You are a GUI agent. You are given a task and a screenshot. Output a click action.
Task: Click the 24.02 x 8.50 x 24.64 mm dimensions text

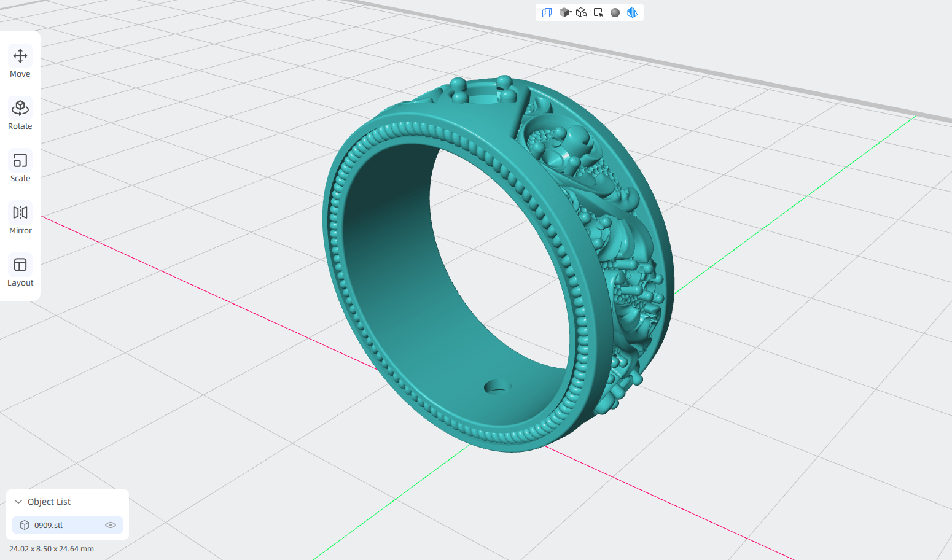point(52,549)
